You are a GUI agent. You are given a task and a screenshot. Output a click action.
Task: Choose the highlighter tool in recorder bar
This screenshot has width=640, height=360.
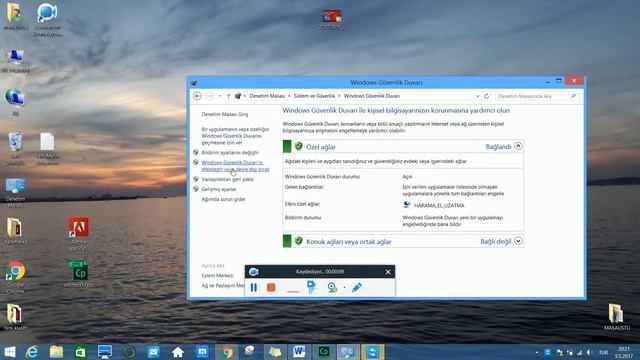pyautogui.click(x=311, y=287)
